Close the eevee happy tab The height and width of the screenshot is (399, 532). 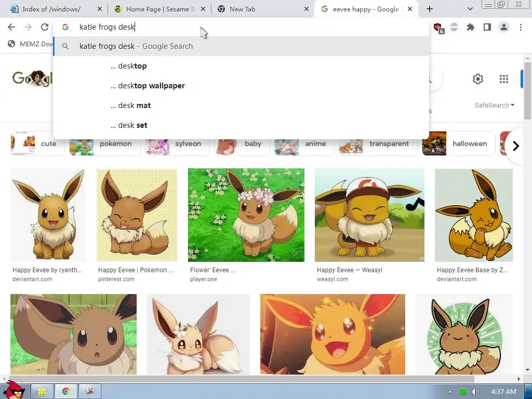[x=410, y=9]
